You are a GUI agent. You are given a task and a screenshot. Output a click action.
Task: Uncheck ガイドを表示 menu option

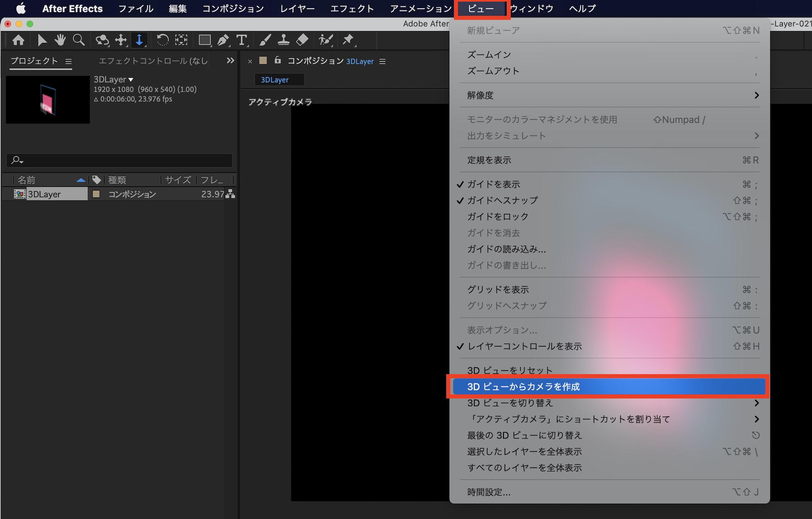[x=493, y=184]
